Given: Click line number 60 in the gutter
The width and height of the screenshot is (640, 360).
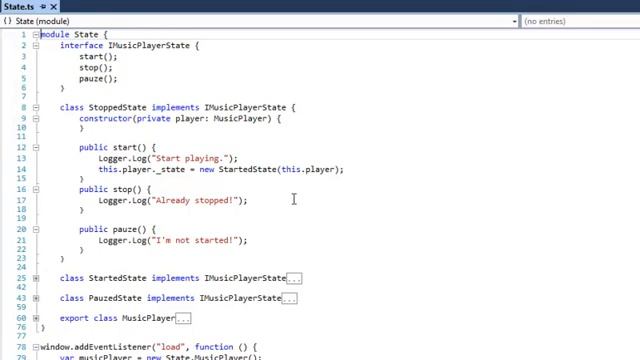Looking at the screenshot, I should [x=21, y=318].
